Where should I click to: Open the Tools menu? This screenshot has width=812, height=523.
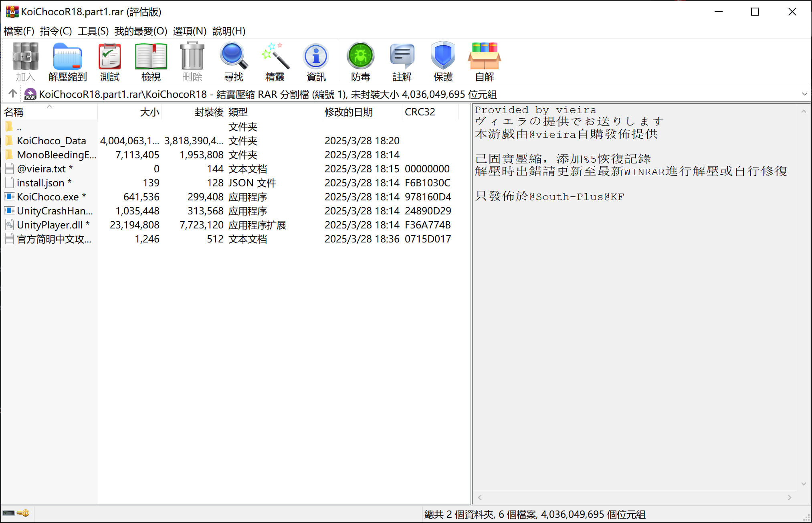pos(93,31)
